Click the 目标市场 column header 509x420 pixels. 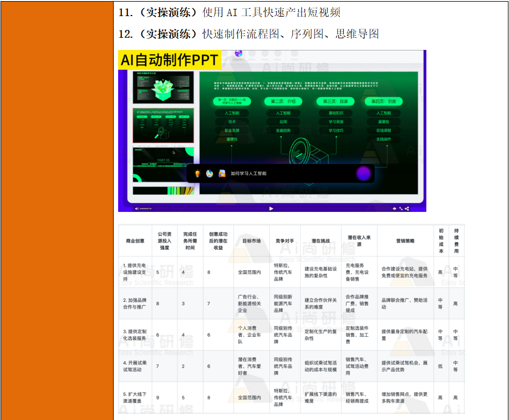(252, 241)
